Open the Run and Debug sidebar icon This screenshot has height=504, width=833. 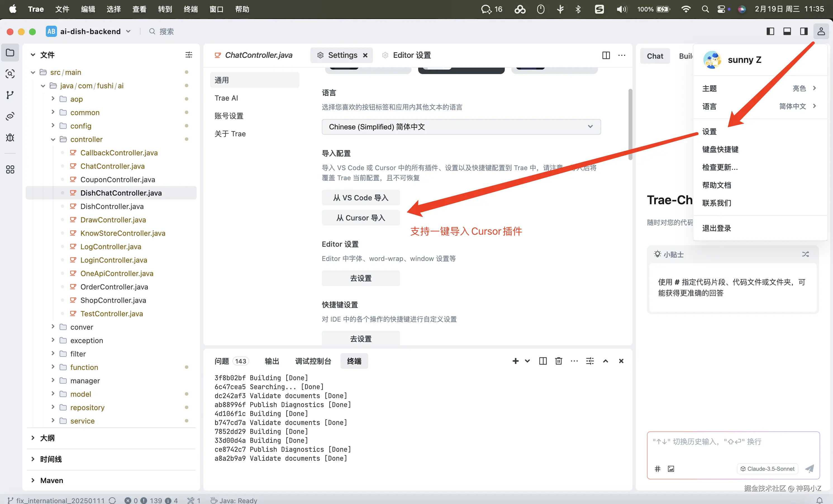pyautogui.click(x=10, y=137)
